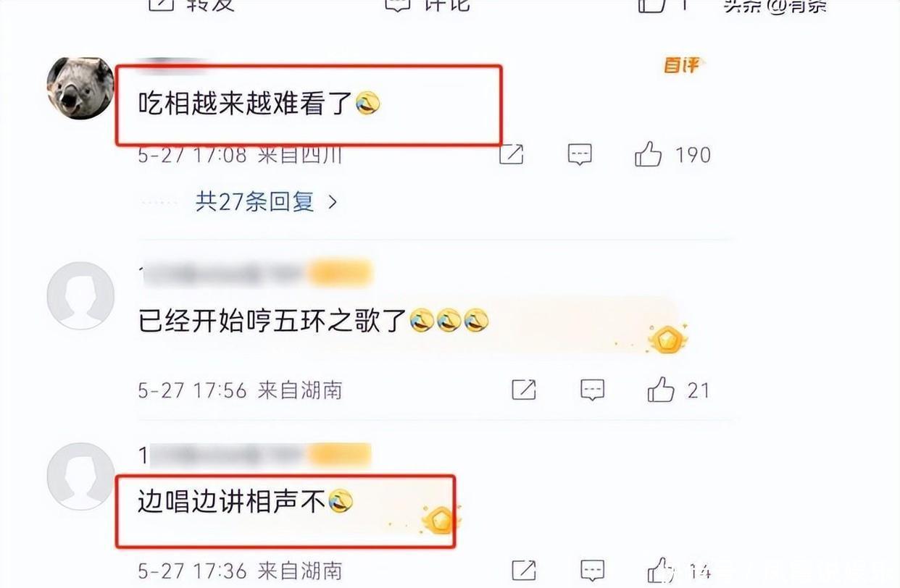This screenshot has height=588, width=900.
Task: Select the 首评 badge label
Action: point(682,65)
